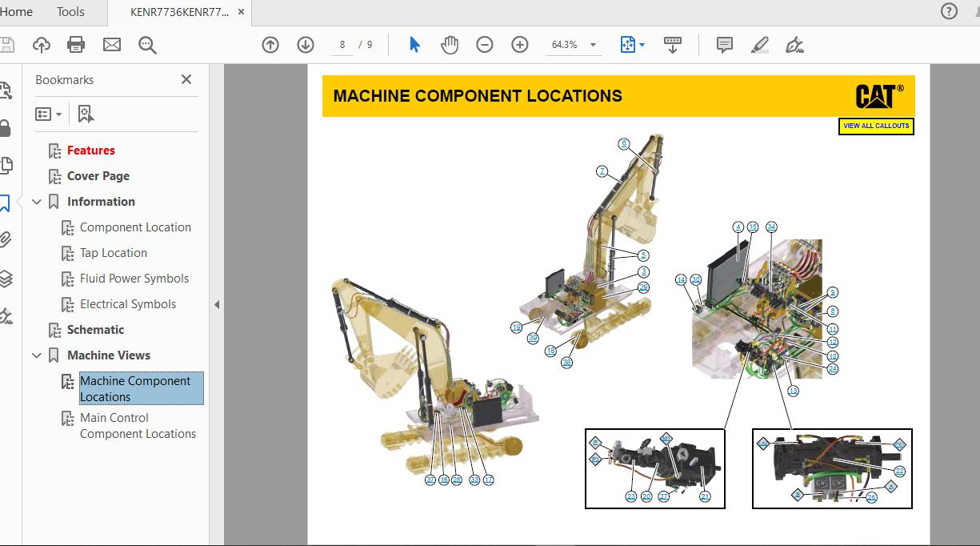
Task: Select the pointer Selection tool
Action: tap(414, 45)
